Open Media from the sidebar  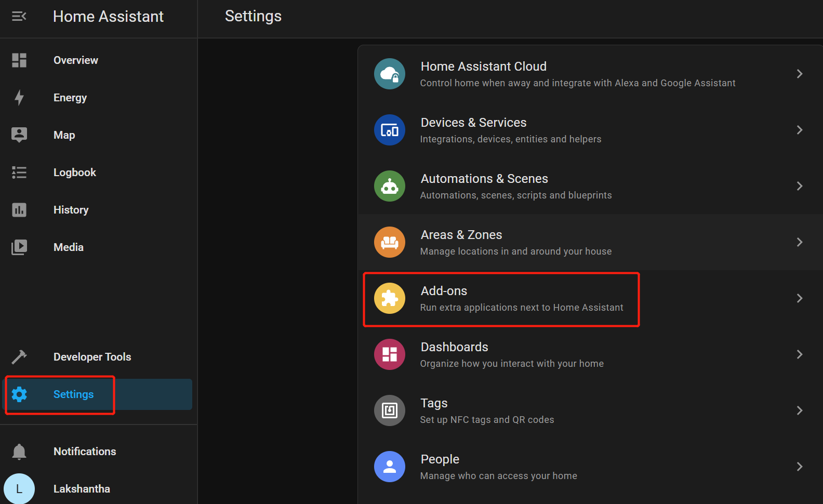(x=69, y=247)
